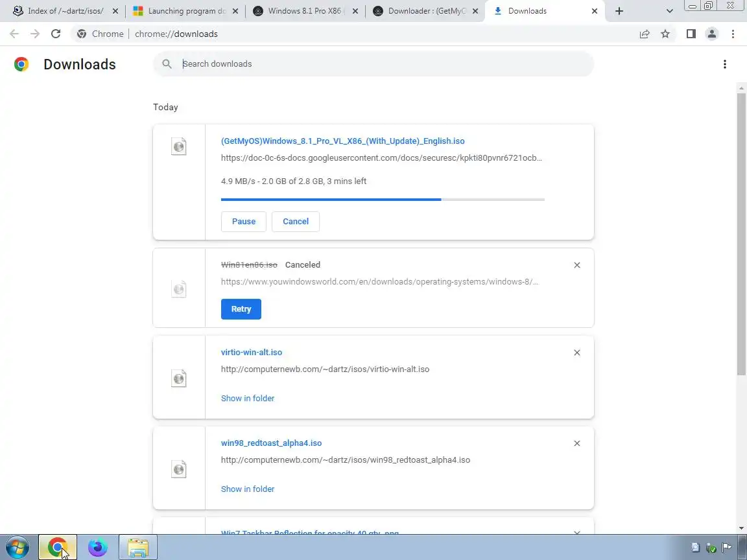This screenshot has width=747, height=560.
Task: Show virtio-win-alt.iso in folder
Action: tap(248, 398)
